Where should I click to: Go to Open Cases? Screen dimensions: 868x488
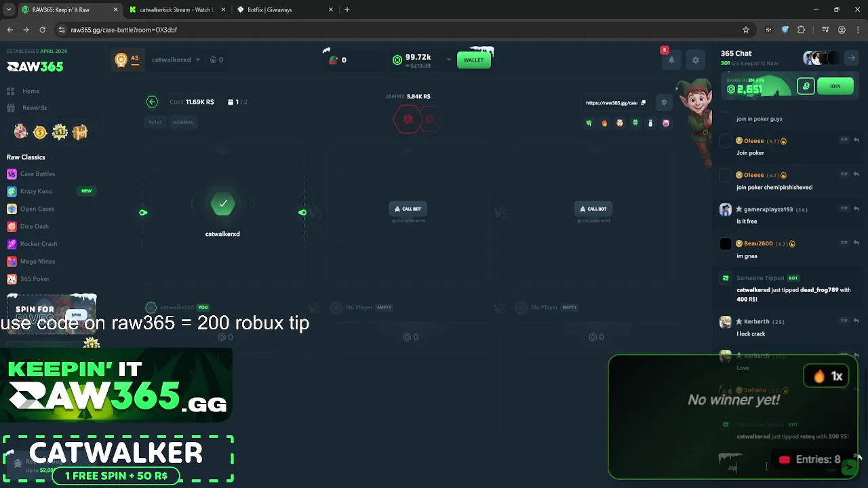[x=31, y=209]
